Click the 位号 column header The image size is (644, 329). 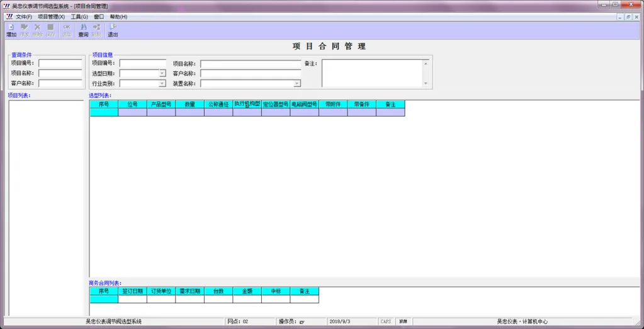(x=133, y=105)
